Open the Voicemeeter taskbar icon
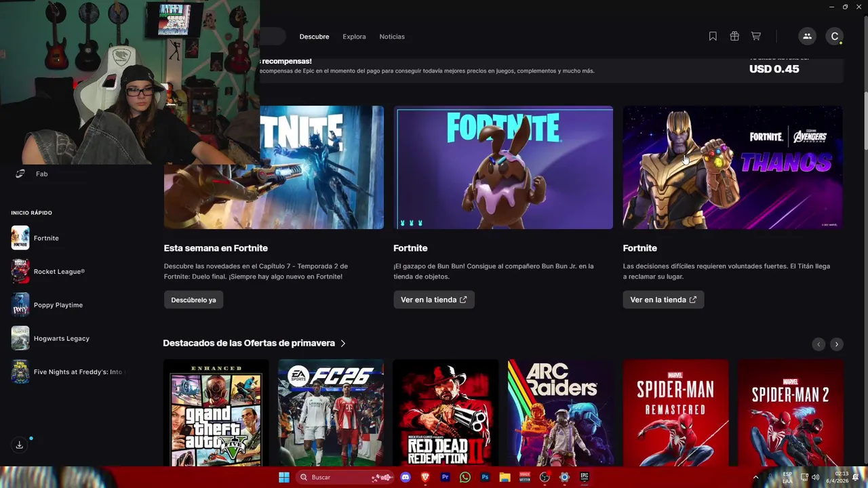The width and height of the screenshot is (868, 488). 524,477
